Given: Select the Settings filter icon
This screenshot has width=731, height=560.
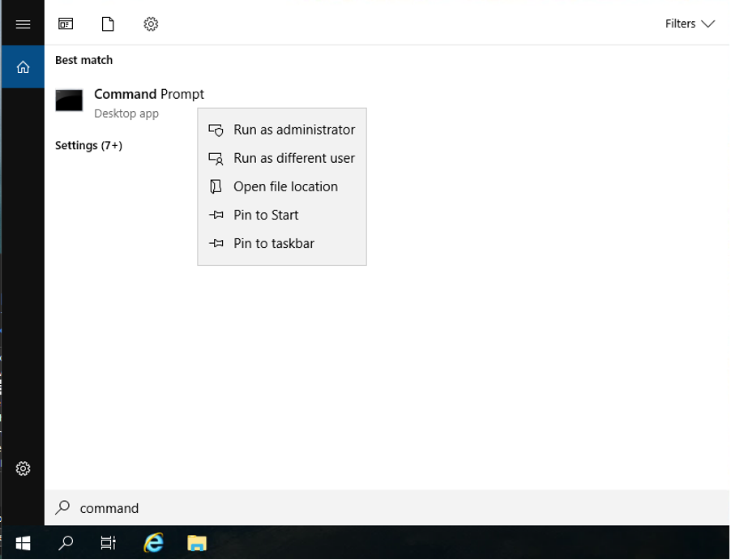Looking at the screenshot, I should coord(151,24).
